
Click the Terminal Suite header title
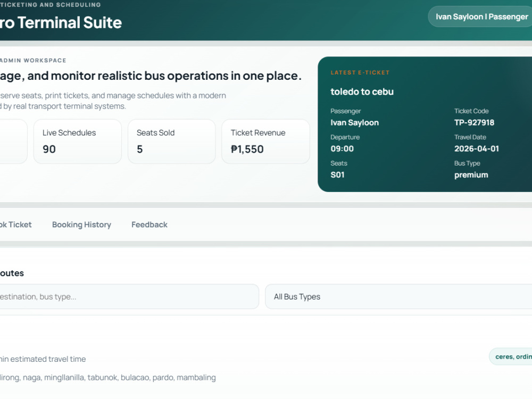click(x=61, y=23)
